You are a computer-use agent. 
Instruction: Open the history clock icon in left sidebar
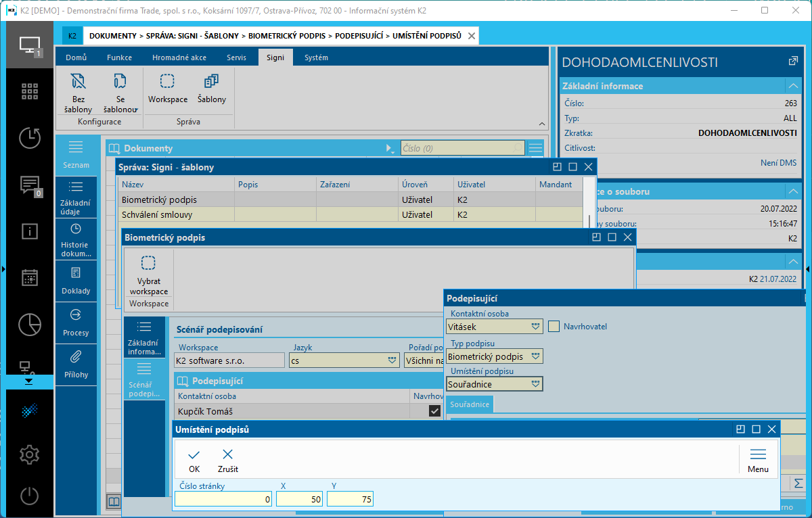[29, 137]
